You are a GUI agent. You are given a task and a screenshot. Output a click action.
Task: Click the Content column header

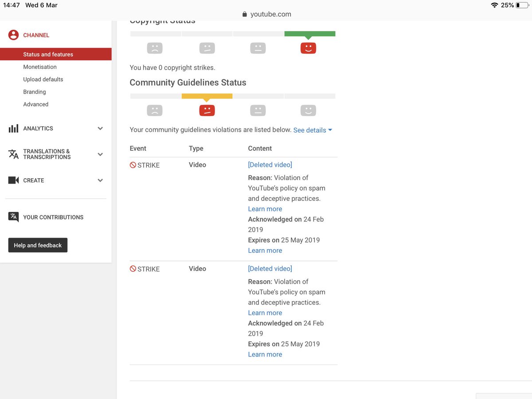pos(260,149)
